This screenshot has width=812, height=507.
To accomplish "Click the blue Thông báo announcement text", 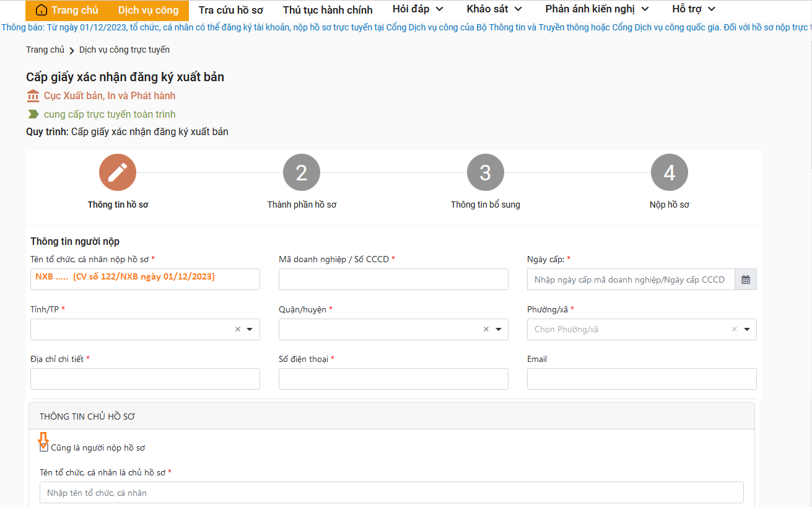I will [406, 28].
